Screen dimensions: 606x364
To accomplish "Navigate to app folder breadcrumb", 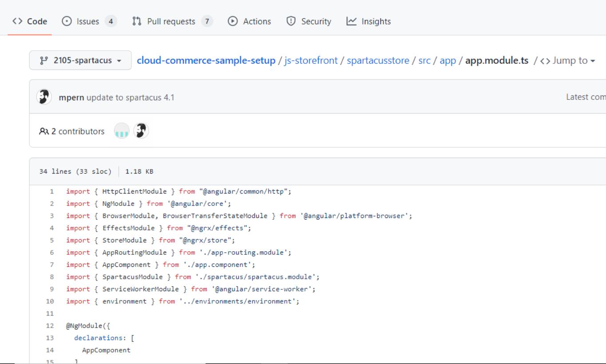I will coord(448,60).
